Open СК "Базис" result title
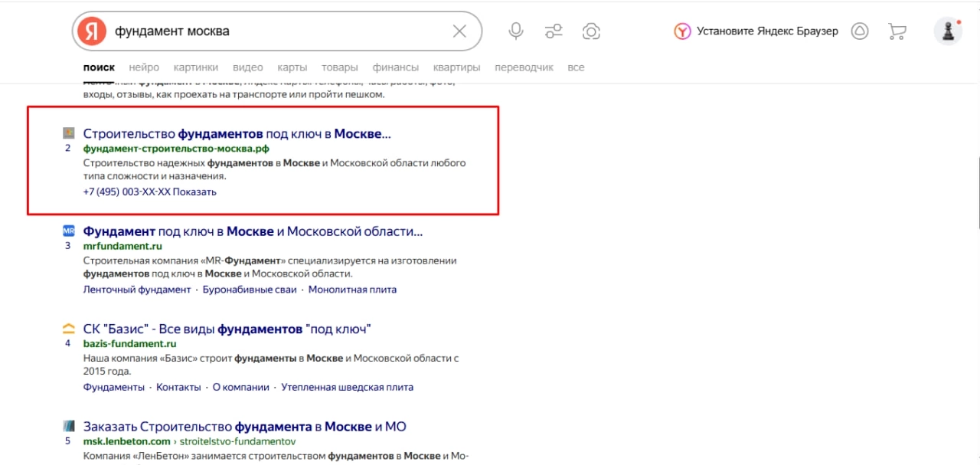Image resolution: width=980 pixels, height=465 pixels. [227, 329]
